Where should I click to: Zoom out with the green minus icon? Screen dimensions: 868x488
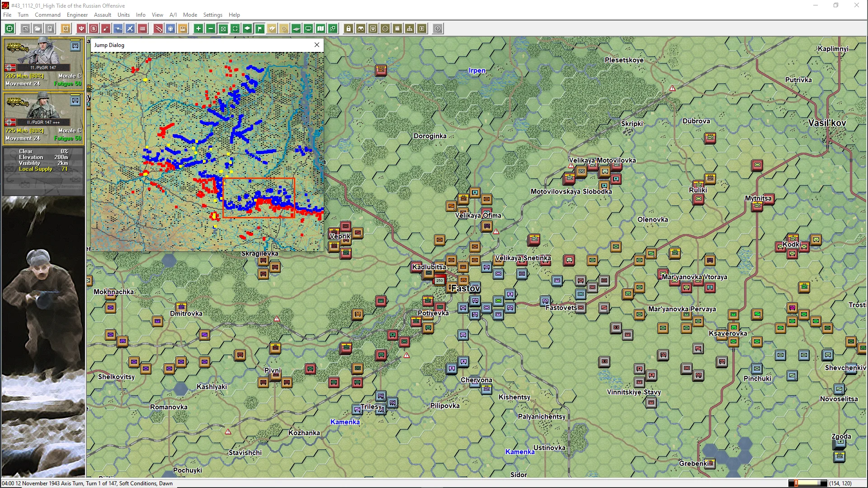click(x=211, y=29)
